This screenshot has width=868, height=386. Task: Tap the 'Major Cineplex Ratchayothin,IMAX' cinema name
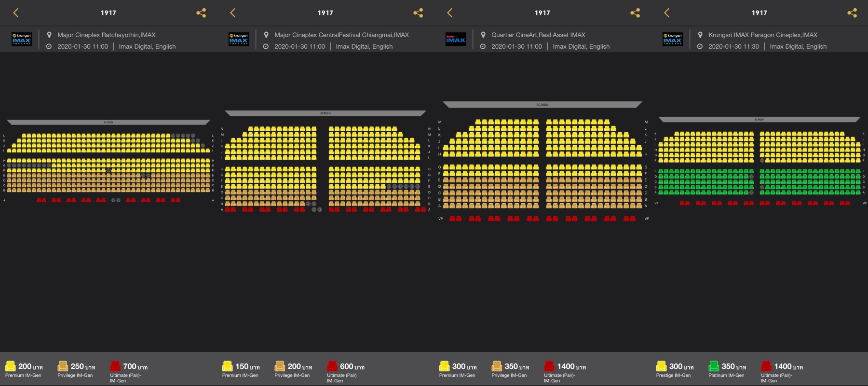(x=107, y=35)
